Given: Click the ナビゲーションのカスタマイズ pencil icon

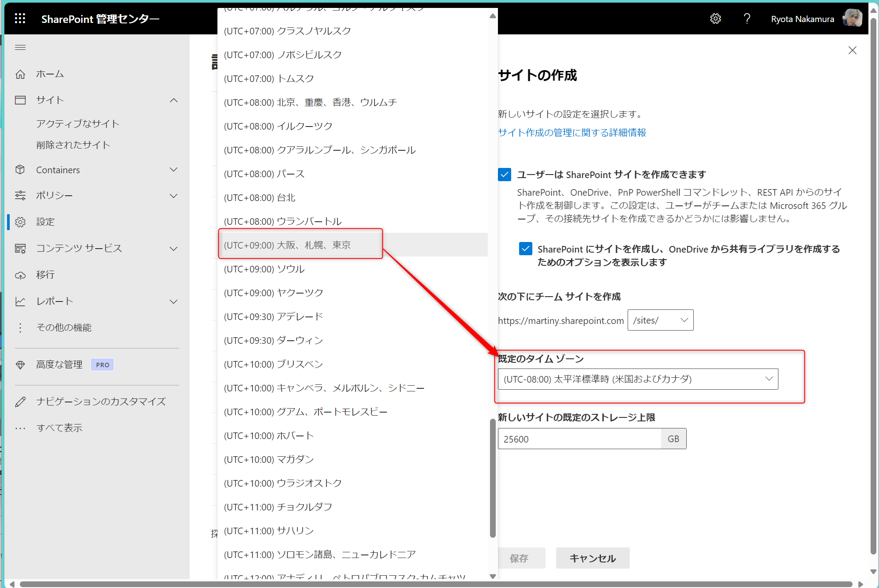Looking at the screenshot, I should [x=20, y=401].
